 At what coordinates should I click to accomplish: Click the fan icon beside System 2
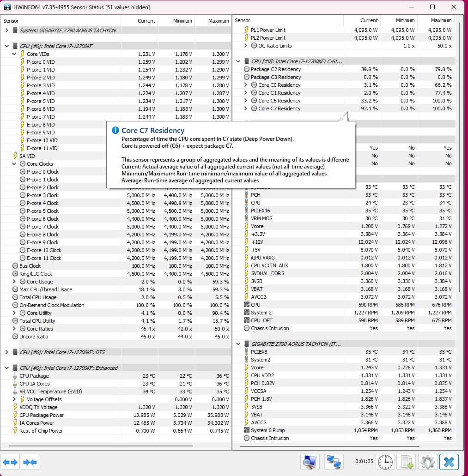tap(247, 313)
